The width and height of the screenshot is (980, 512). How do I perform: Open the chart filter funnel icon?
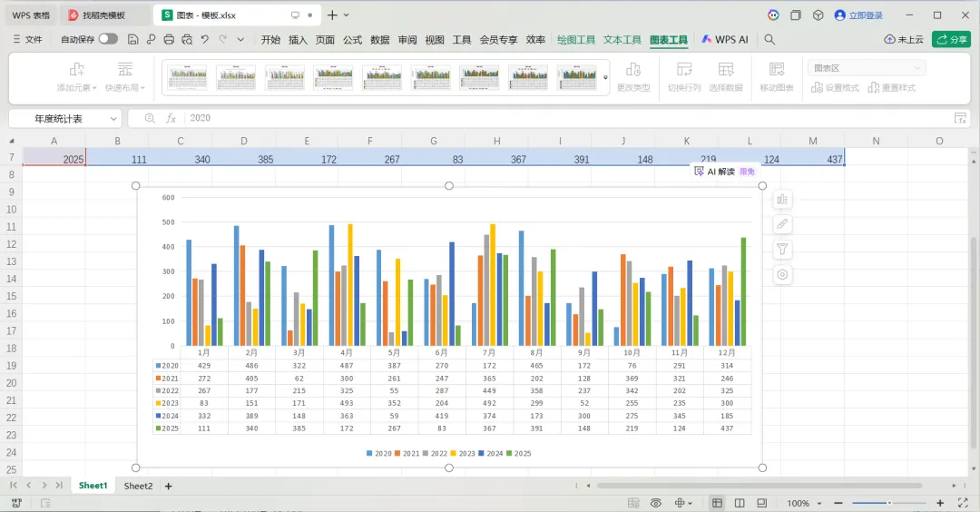[782, 250]
